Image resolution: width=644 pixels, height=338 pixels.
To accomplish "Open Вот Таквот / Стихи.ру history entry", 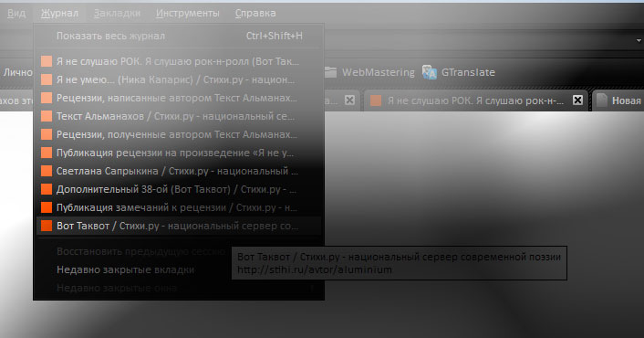I will [x=179, y=226].
